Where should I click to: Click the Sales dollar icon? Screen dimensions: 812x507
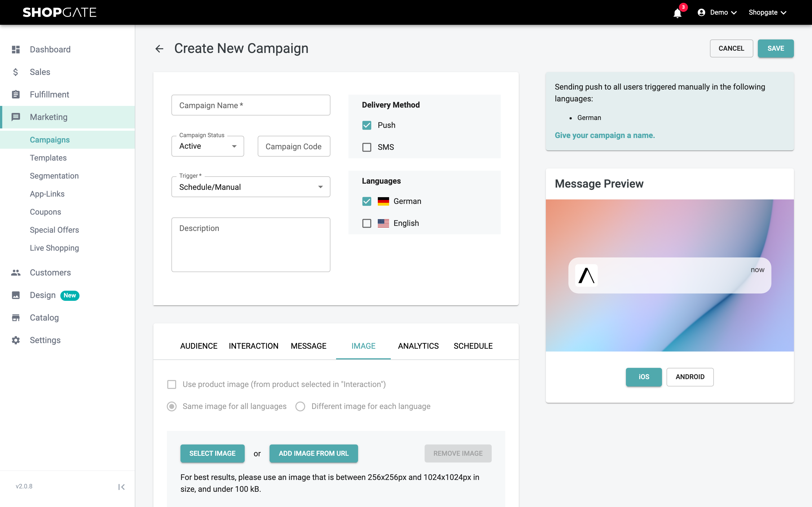(x=16, y=72)
